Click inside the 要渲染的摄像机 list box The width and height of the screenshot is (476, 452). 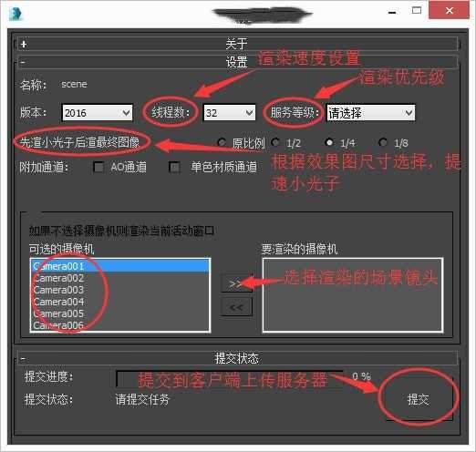pos(353,295)
